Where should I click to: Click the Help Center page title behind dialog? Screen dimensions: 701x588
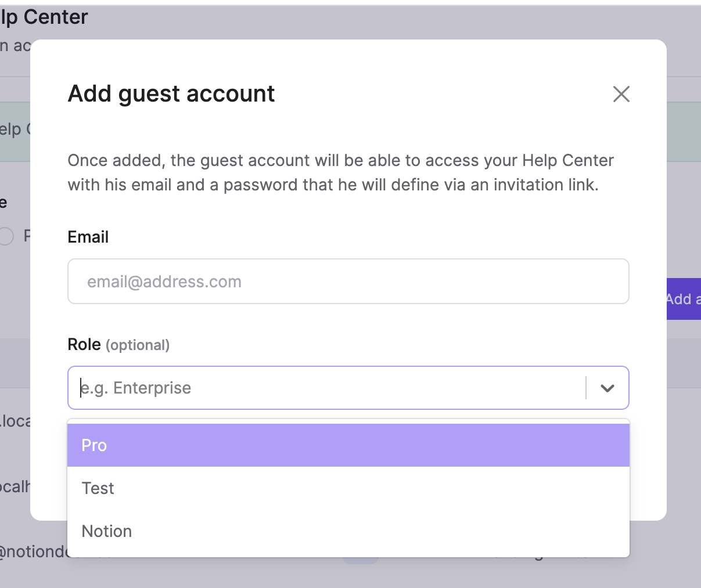(44, 17)
